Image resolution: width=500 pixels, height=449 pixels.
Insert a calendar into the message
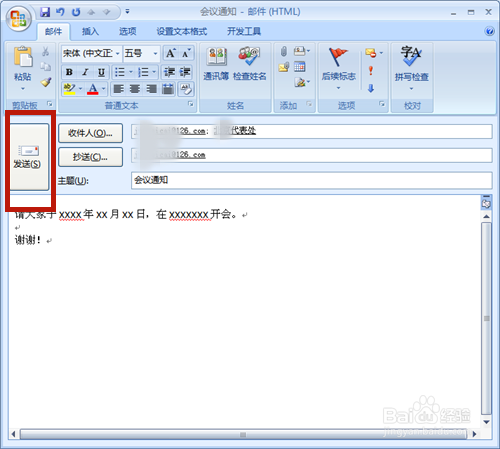(x=299, y=67)
